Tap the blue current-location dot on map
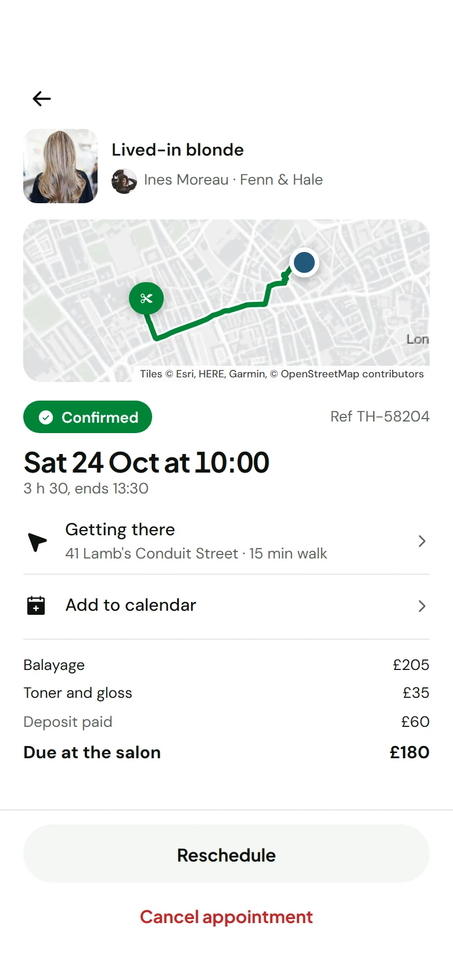This screenshot has height=980, width=453. [304, 262]
